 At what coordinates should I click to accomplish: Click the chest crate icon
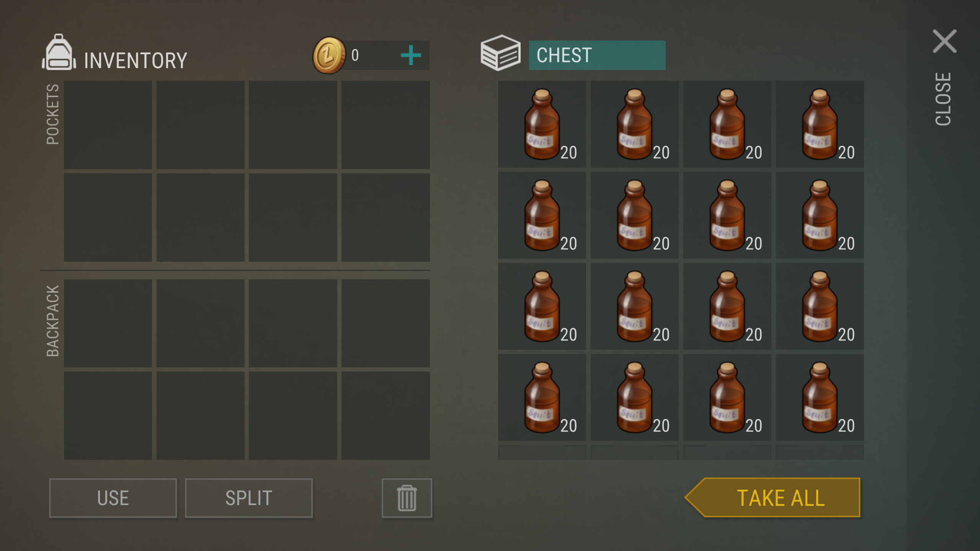(x=500, y=53)
